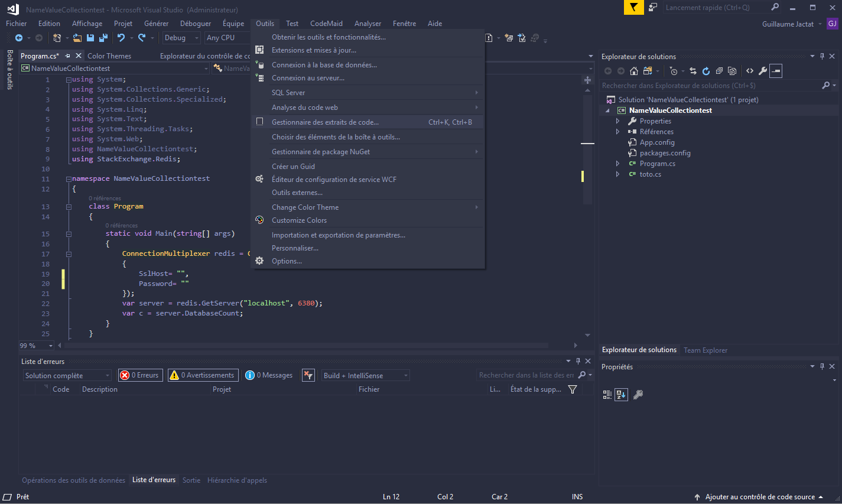Viewport: 842px width, 504px height.
Task: Toggle the 0 Avertissements filter
Action: (x=202, y=375)
